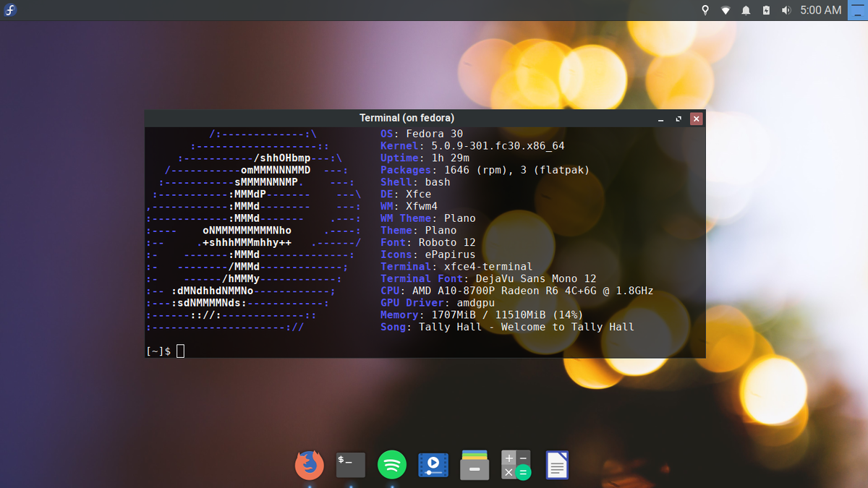The width and height of the screenshot is (868, 488).
Task: Click the Fedora ASCII art logo
Action: click(x=254, y=230)
